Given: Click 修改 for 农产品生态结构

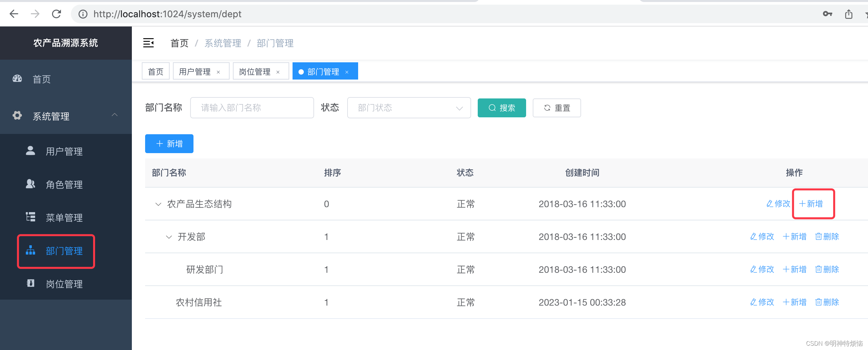Looking at the screenshot, I should [x=778, y=204].
